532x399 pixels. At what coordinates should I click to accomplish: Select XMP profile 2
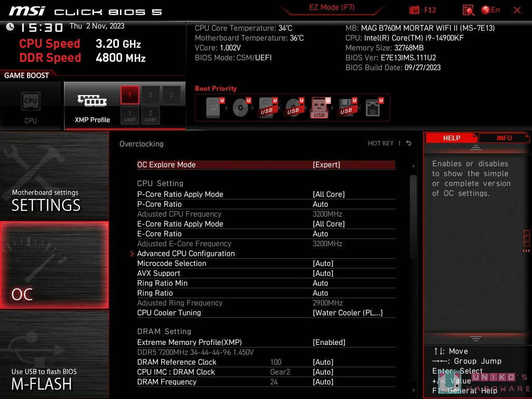(x=150, y=95)
